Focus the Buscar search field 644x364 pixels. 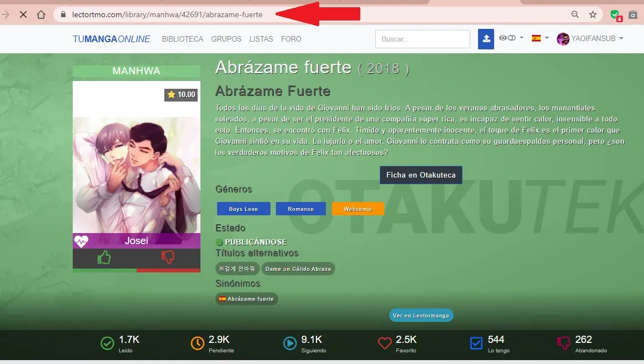(422, 39)
